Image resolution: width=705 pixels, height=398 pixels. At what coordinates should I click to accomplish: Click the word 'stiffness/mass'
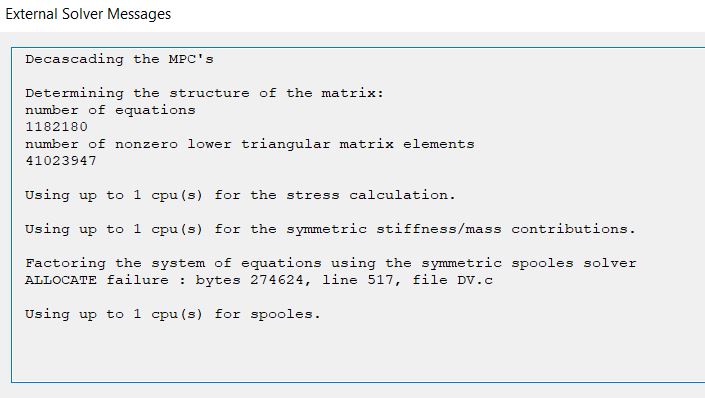pyautogui.click(x=439, y=229)
